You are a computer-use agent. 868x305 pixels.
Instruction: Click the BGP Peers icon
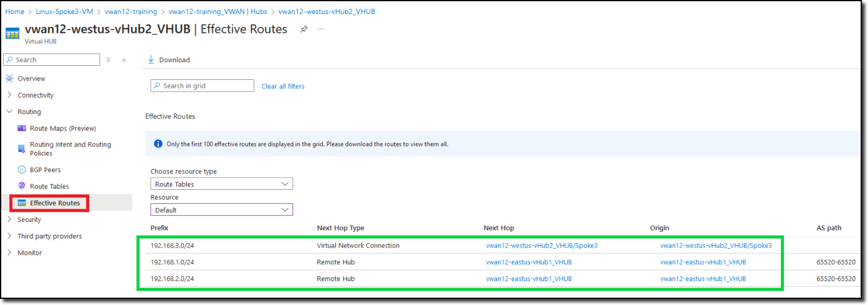click(22, 170)
